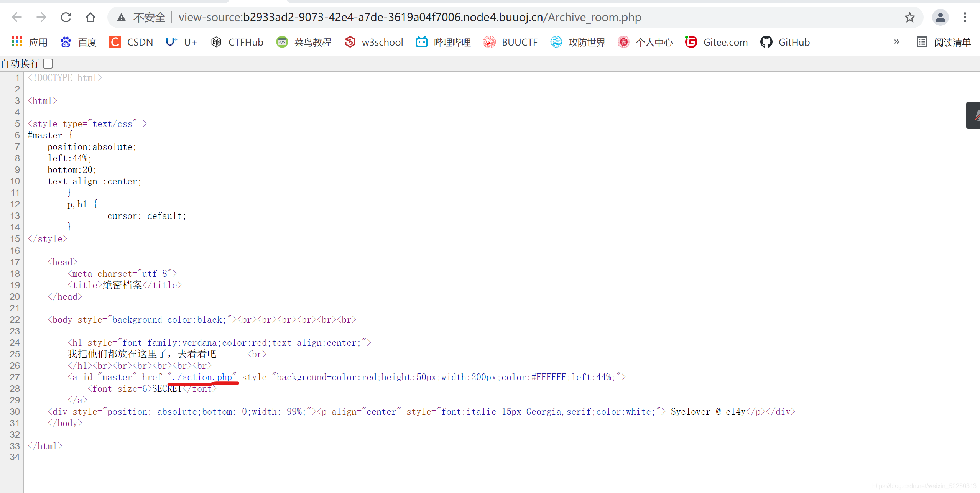The width and height of the screenshot is (980, 493).
Task: Open the Apps grid shortcut
Action: click(30, 42)
